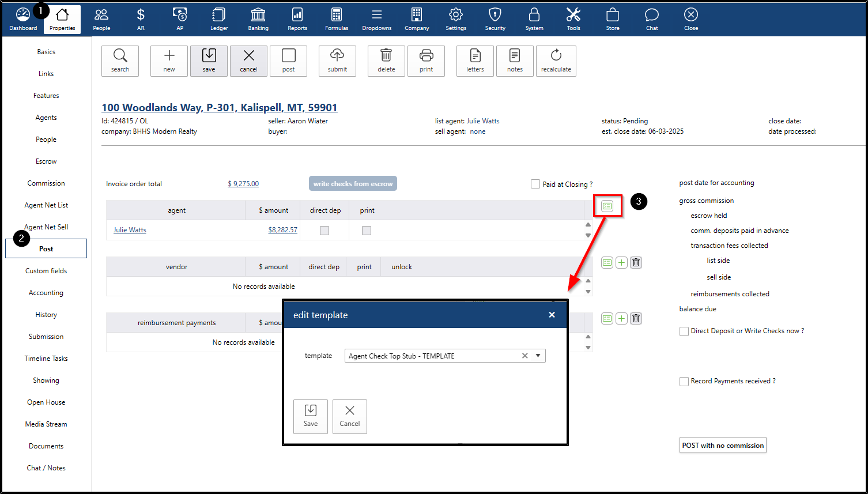The image size is (868, 494).
Task: Click the template combo box field
Action: point(445,356)
